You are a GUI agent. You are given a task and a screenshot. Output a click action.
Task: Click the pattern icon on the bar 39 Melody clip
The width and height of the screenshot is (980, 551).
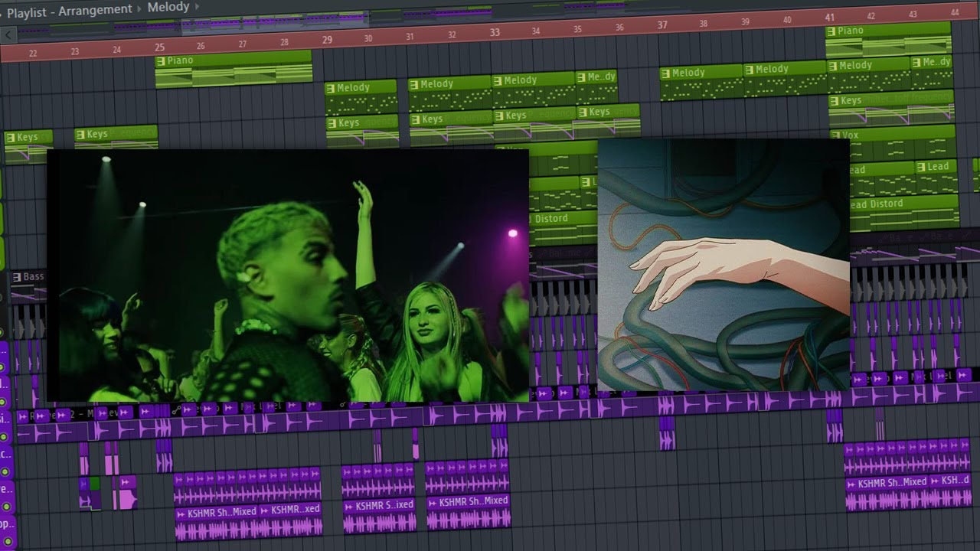point(749,70)
